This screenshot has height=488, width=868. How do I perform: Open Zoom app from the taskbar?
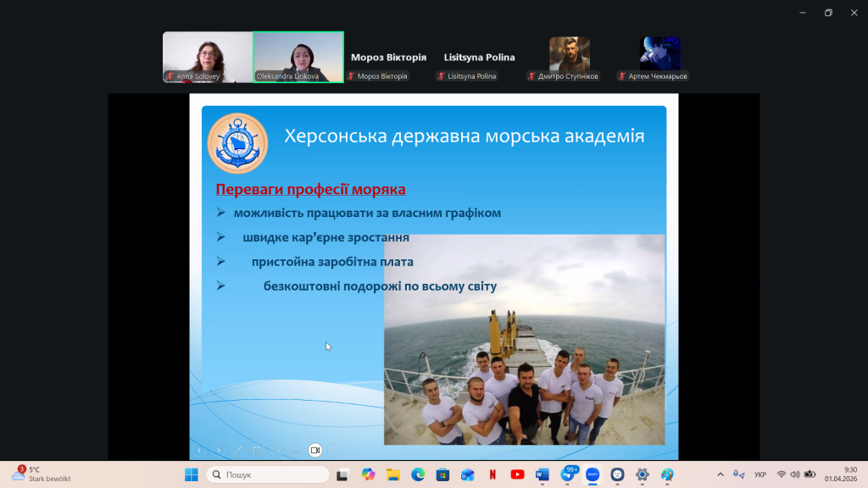[593, 474]
